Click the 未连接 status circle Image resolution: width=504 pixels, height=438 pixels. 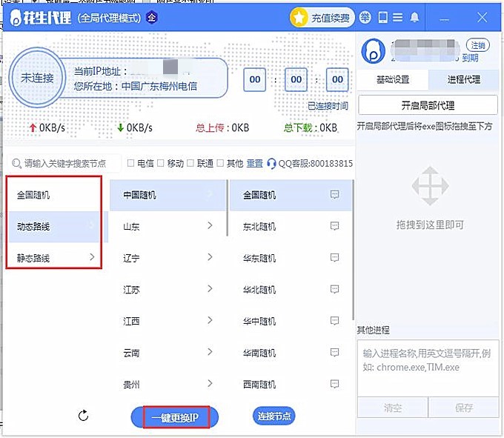pos(37,77)
